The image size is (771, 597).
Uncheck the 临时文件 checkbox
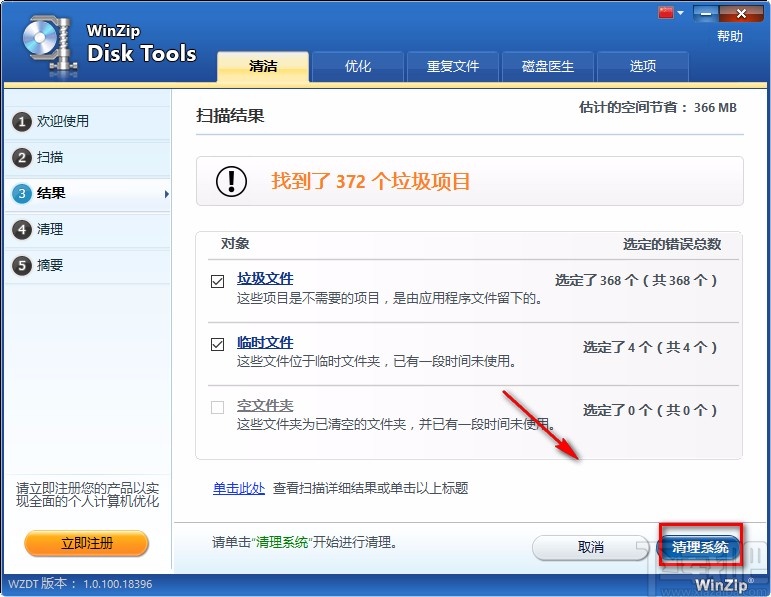pos(217,344)
